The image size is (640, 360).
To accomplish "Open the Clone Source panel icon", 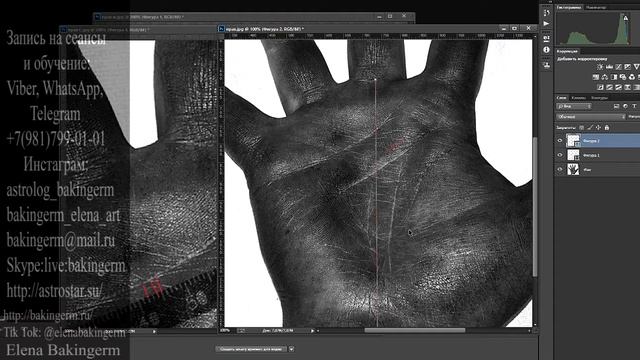I will 547,64.
